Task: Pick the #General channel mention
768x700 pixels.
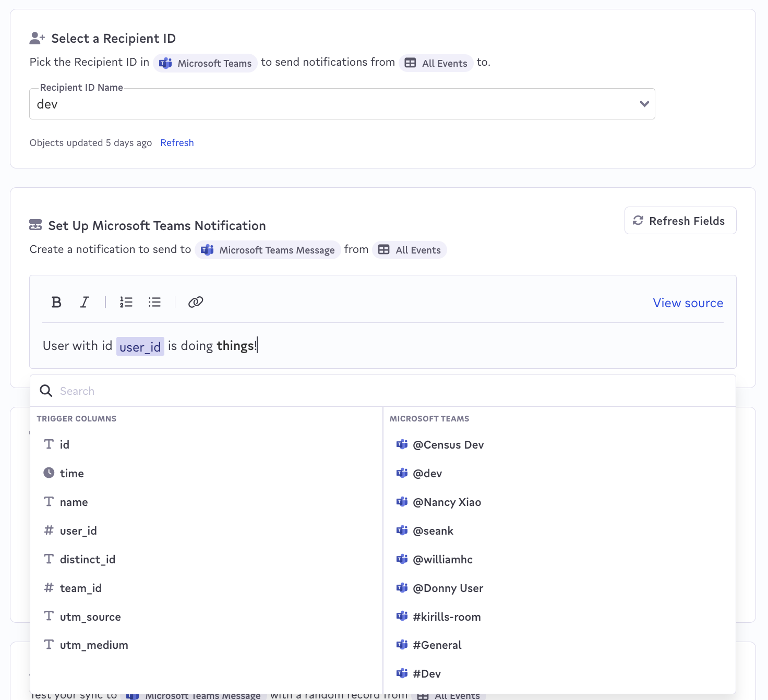Action: [x=437, y=645]
